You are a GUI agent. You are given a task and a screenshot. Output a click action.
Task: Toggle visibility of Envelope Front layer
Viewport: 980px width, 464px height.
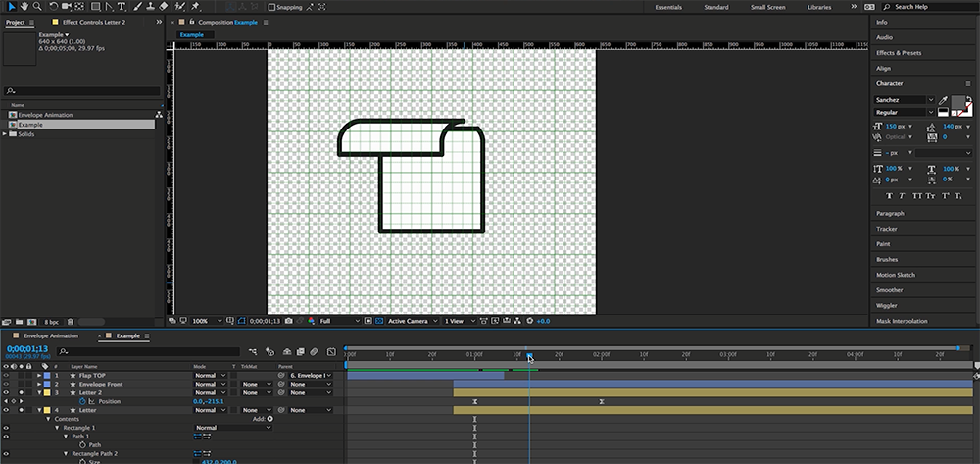click(6, 384)
